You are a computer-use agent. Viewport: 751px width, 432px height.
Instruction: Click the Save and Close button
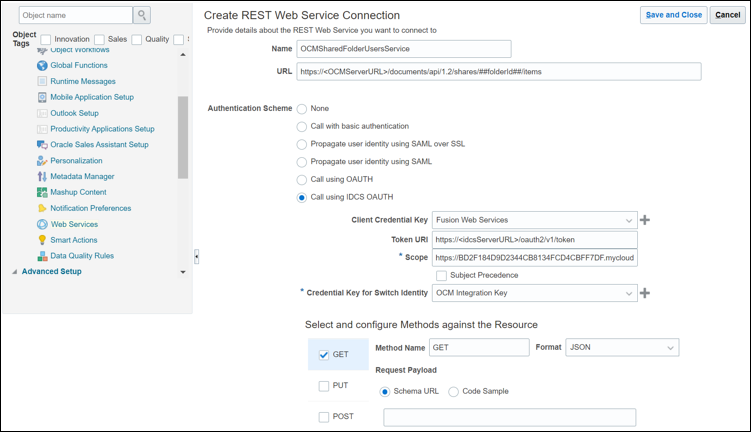pyautogui.click(x=673, y=15)
